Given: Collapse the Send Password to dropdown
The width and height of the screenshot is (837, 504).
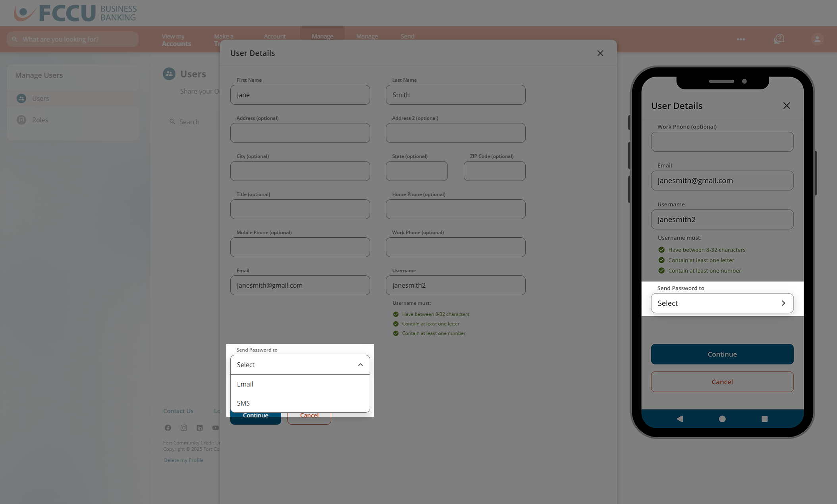Looking at the screenshot, I should 360,365.
